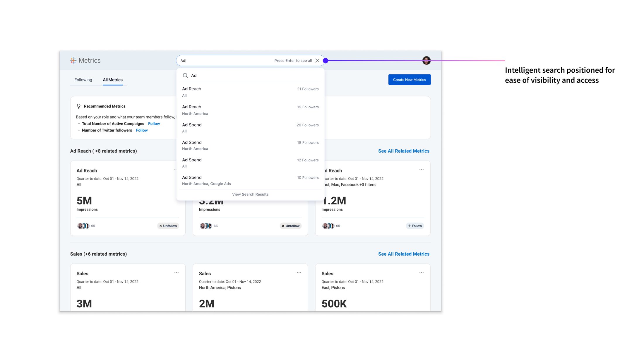Screen dimensions: 644x362
Task: Select Ad Reach All with 21 Followers
Action: (250, 92)
